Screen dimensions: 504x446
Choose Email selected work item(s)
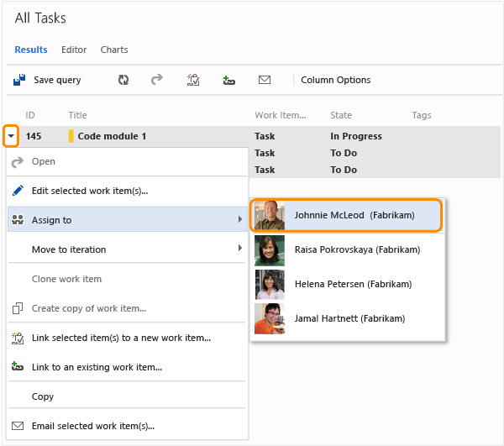coord(128,426)
